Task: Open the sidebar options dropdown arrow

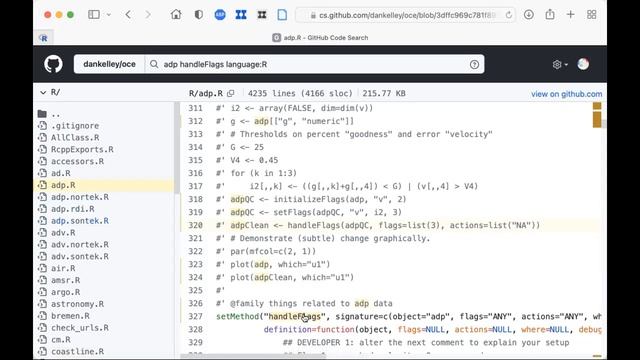Action: click(x=109, y=15)
